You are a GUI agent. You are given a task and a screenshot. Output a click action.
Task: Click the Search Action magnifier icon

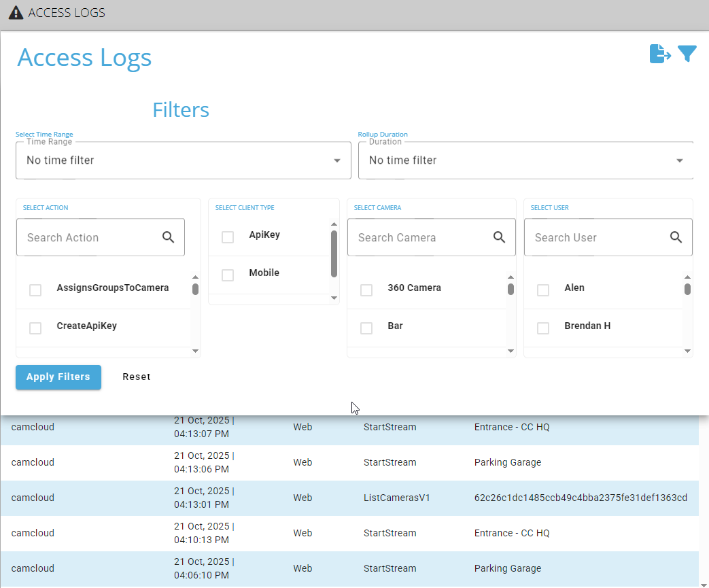point(169,237)
